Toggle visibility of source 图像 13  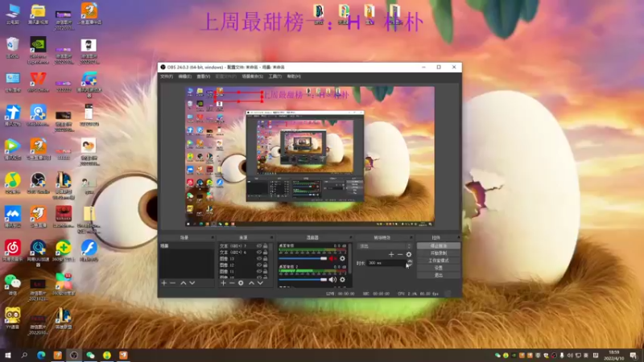pos(259,258)
